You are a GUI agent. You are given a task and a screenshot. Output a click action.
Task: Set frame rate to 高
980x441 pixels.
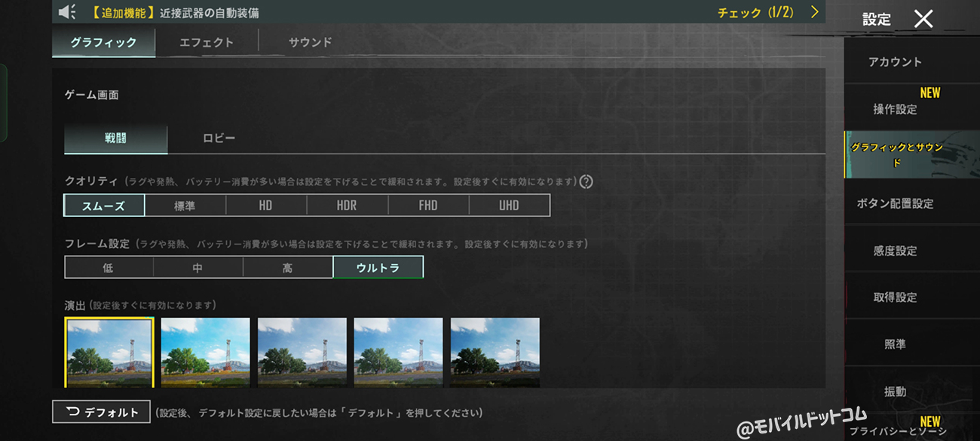click(288, 268)
